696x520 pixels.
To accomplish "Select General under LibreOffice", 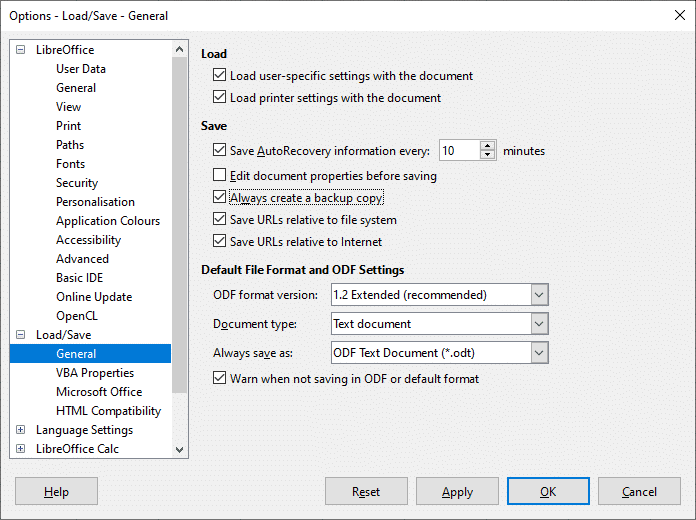I will [x=76, y=88].
